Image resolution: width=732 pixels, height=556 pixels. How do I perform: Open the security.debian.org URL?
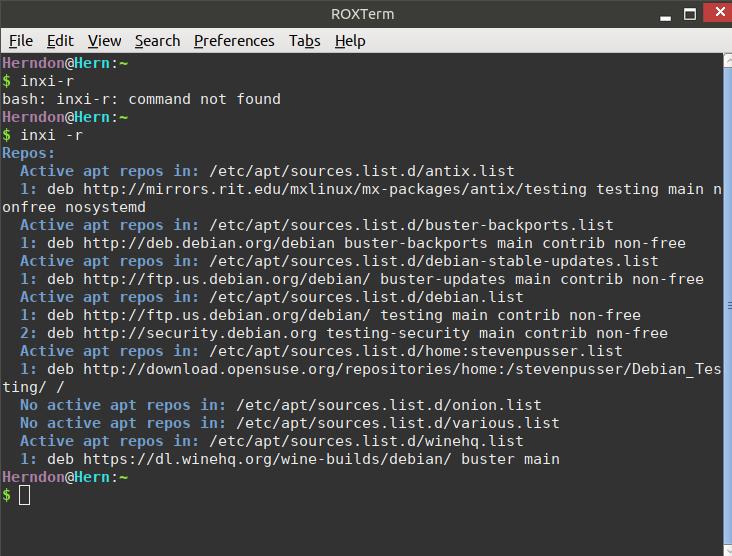(200, 333)
